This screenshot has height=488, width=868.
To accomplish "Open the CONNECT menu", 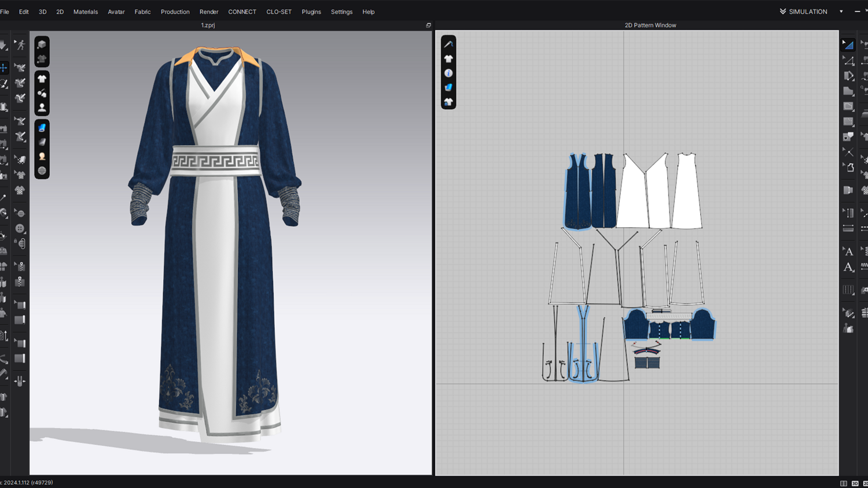I will tap(242, 12).
